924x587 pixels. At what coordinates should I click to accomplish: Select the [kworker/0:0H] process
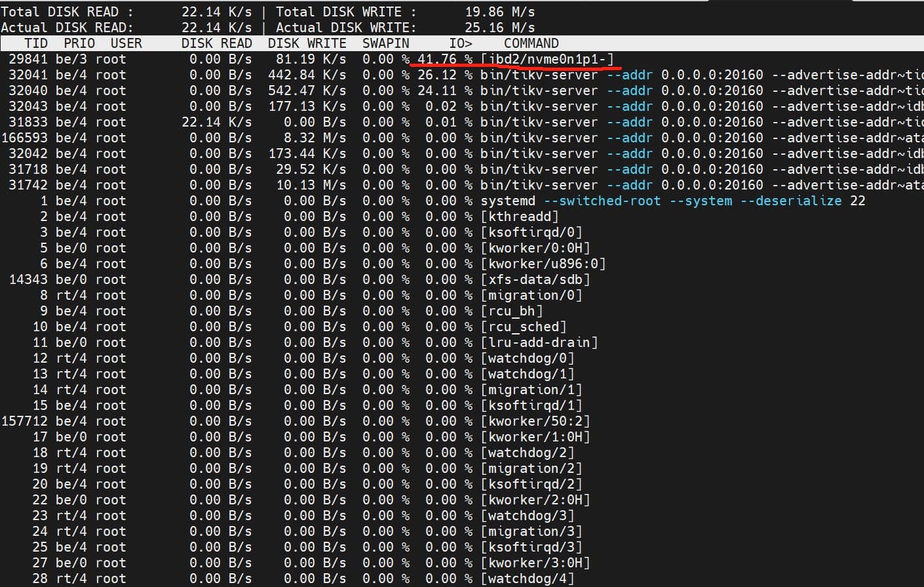click(x=535, y=248)
